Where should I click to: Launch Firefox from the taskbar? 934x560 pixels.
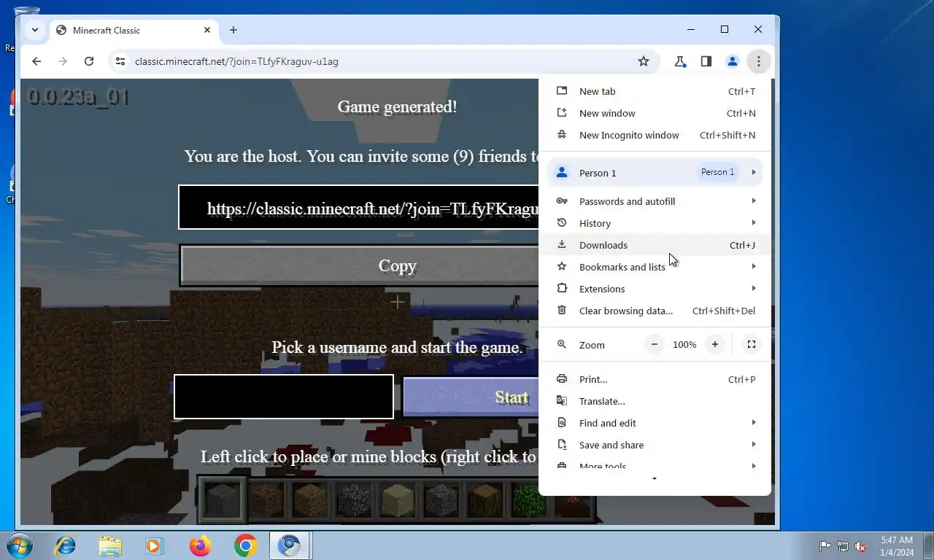click(x=200, y=545)
